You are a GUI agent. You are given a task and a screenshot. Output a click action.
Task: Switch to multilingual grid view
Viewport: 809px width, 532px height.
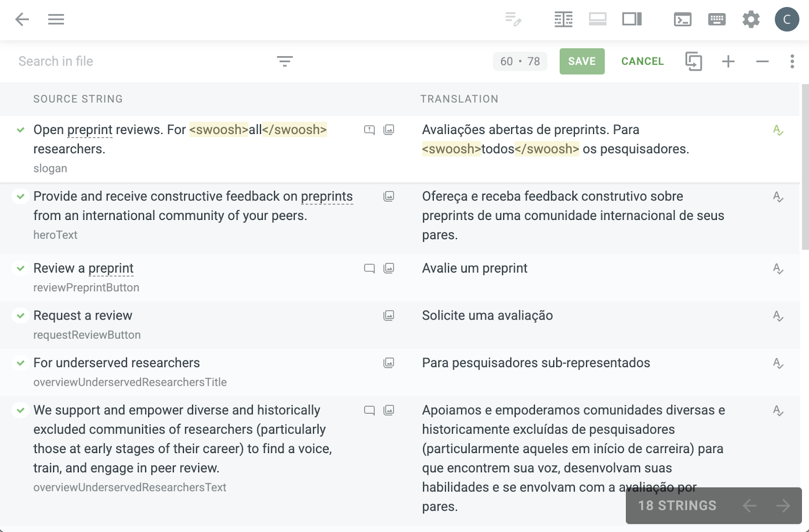coord(563,20)
